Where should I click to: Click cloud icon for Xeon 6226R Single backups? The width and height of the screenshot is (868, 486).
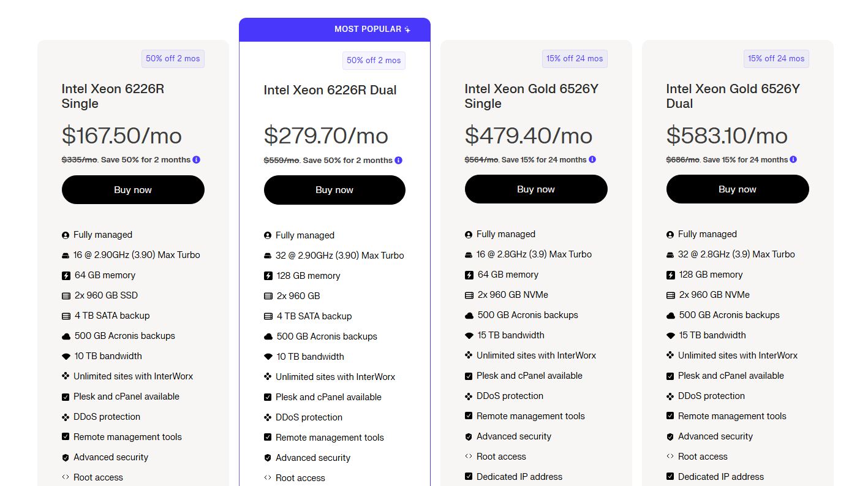point(66,336)
